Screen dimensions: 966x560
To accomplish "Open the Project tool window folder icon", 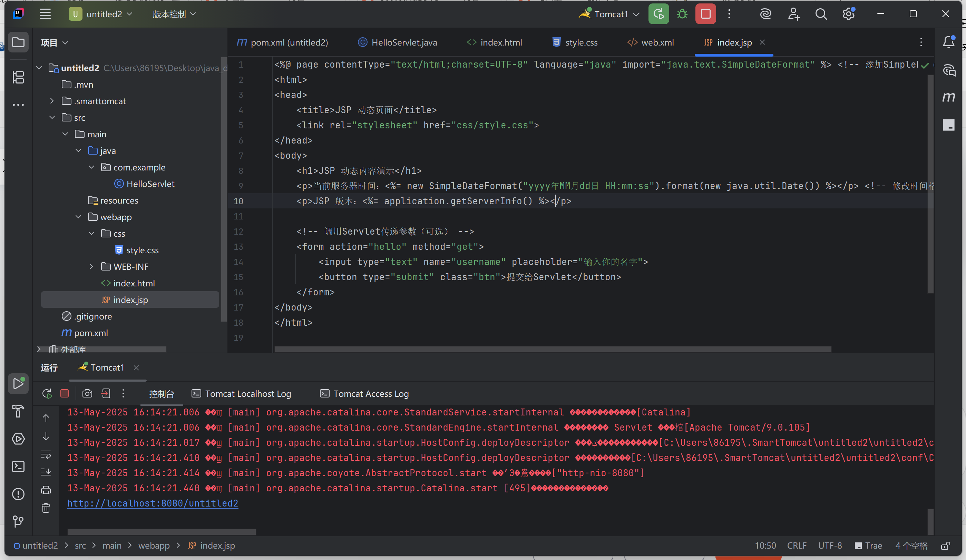I will [18, 42].
